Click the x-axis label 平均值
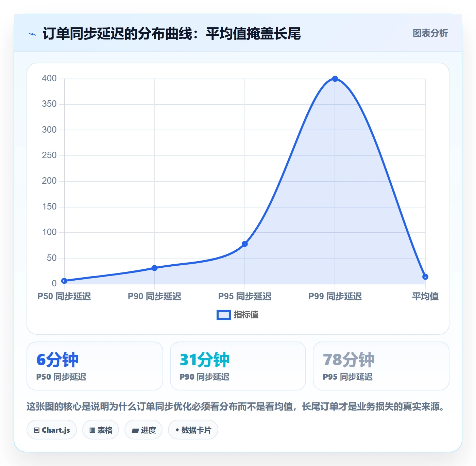 coord(425,297)
